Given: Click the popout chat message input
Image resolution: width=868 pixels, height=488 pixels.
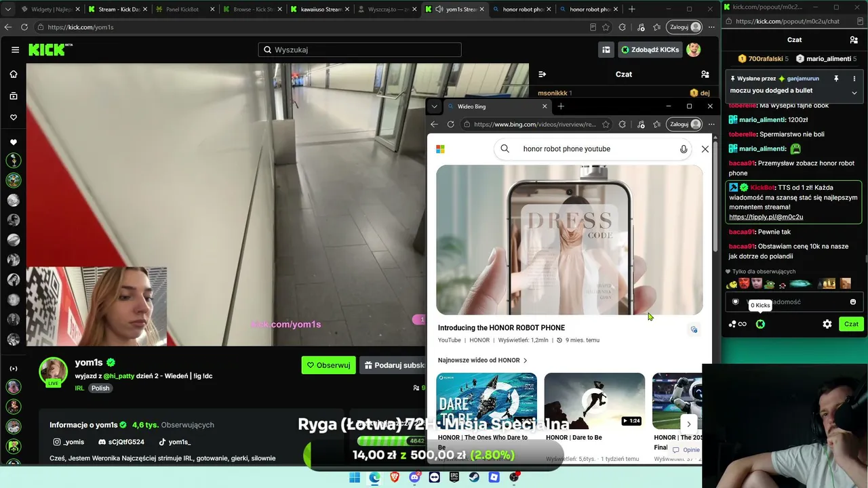Looking at the screenshot, I should pos(793,302).
